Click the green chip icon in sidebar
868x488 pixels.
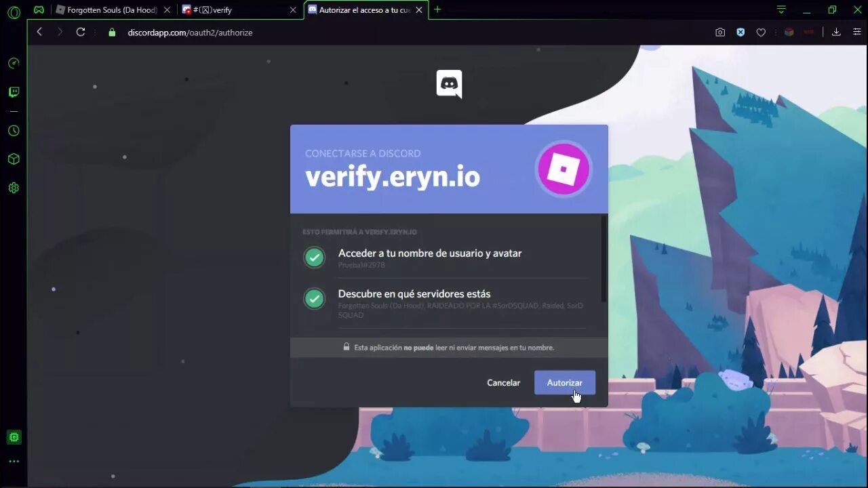[14, 437]
